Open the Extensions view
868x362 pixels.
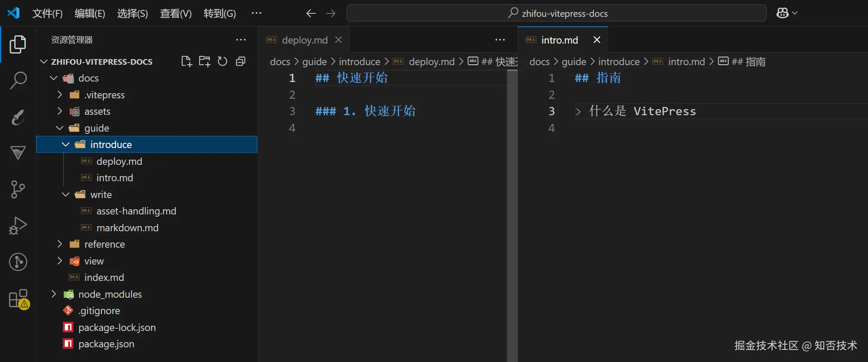18,299
